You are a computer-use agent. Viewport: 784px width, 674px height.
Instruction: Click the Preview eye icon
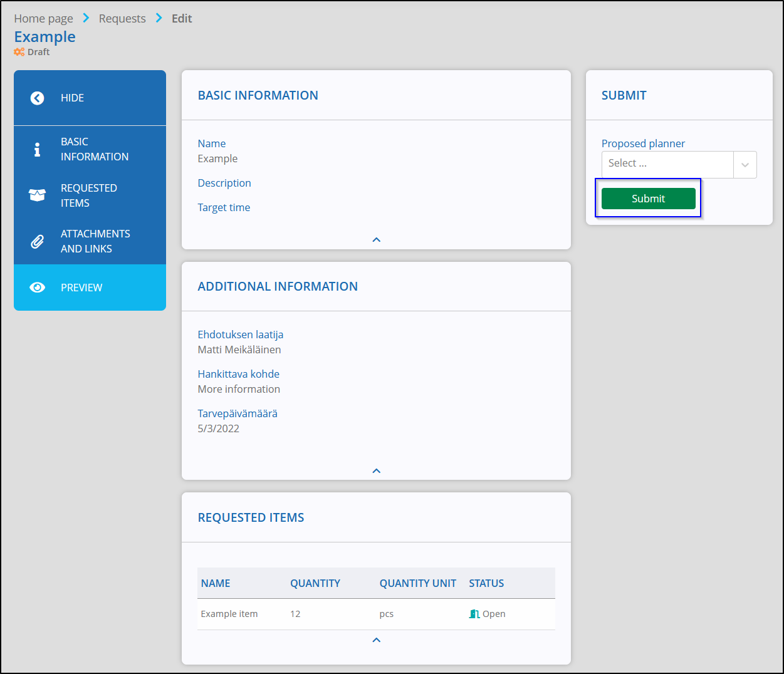point(37,288)
